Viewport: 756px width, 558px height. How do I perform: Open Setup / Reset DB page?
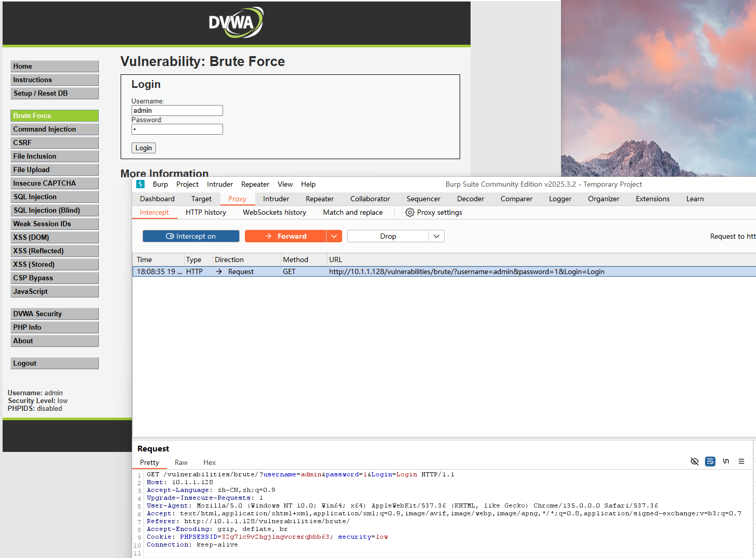click(55, 93)
